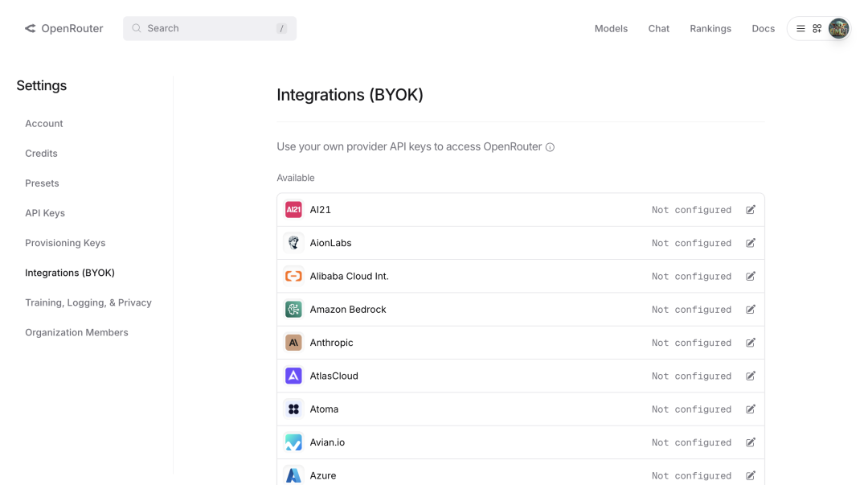The width and height of the screenshot is (868, 485).
Task: Click the Amazon Bedrock provider name
Action: [x=348, y=310]
